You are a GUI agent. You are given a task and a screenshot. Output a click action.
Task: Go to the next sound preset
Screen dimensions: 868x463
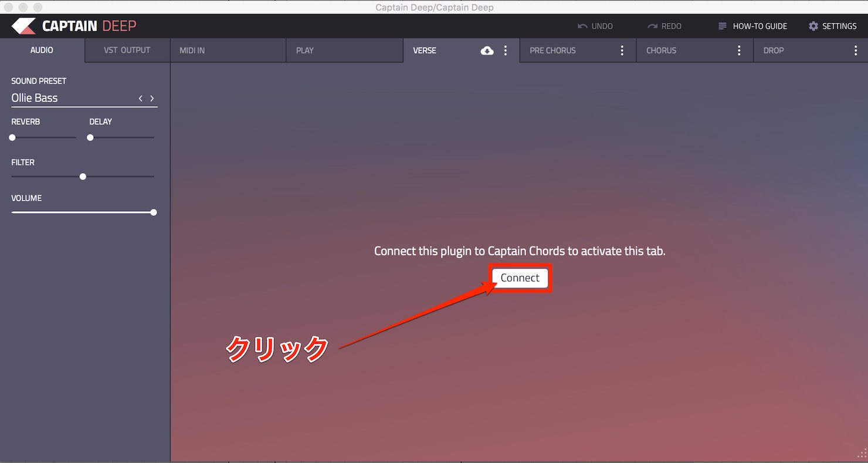(x=152, y=99)
